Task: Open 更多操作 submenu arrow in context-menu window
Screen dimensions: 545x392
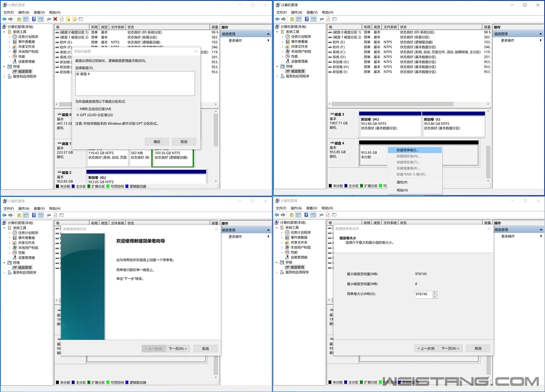Action: [x=541, y=40]
